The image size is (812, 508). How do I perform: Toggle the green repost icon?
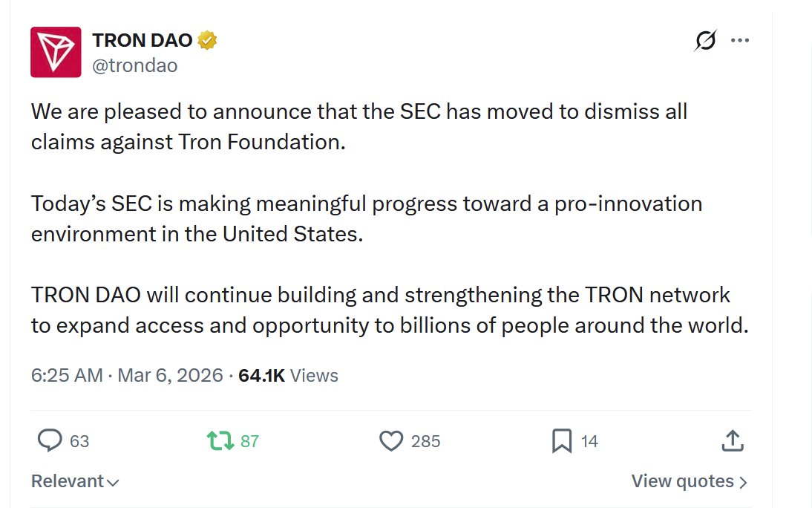[x=220, y=441]
